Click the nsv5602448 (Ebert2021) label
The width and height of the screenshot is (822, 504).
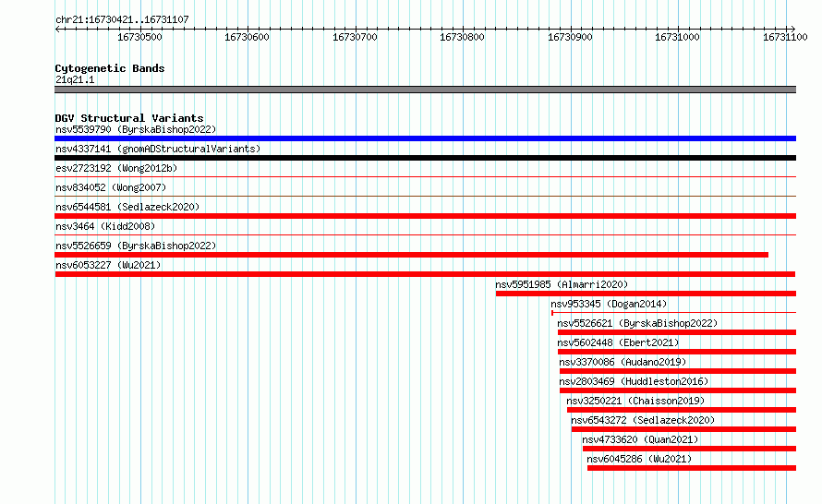click(618, 342)
